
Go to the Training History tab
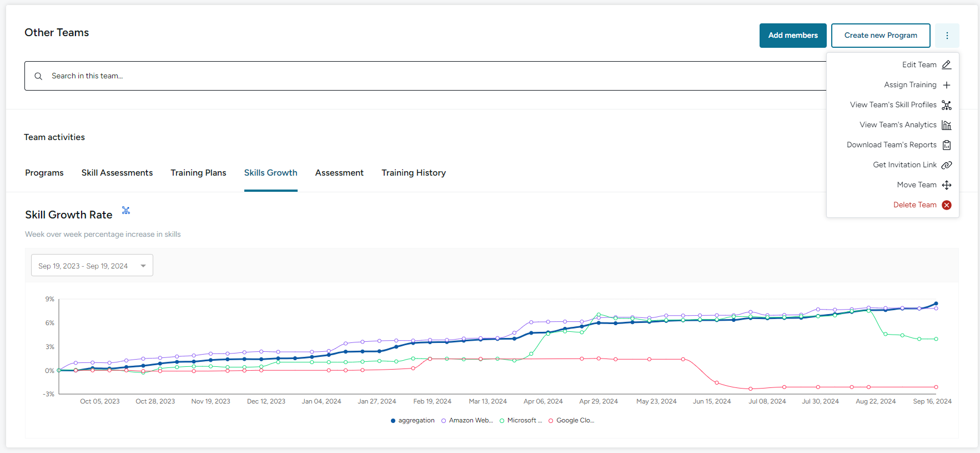414,173
